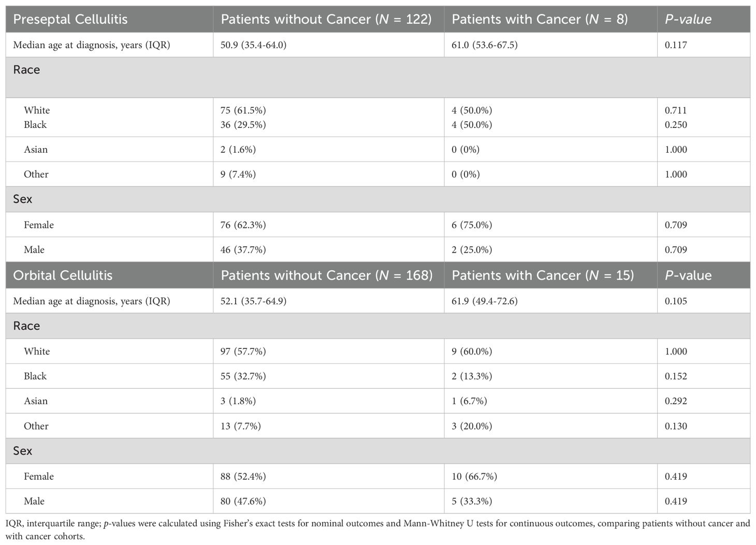This screenshot has height=545, width=756.
Task: Click the 2 (25.0%) Male cell
Action: coord(472,250)
